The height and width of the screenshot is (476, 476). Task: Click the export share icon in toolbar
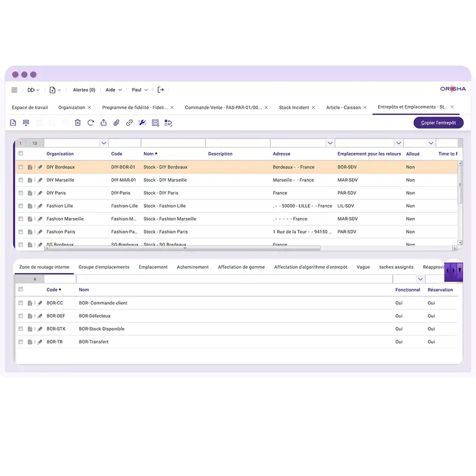(x=103, y=123)
